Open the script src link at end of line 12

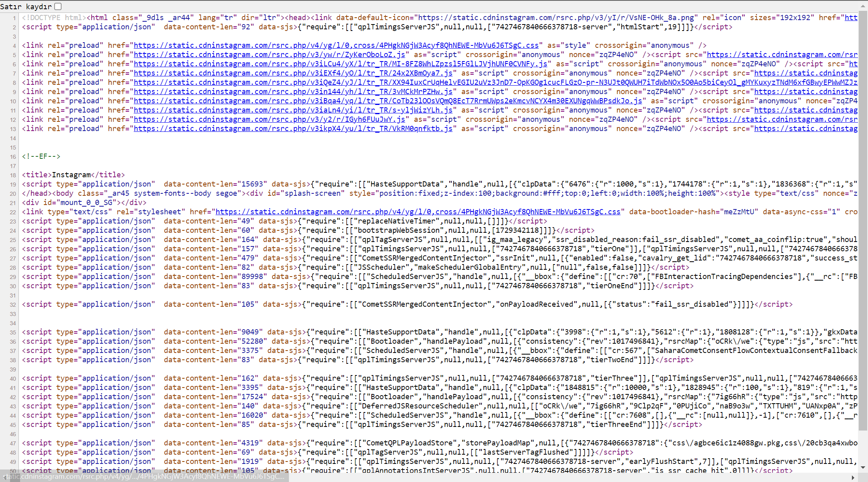tap(782, 119)
